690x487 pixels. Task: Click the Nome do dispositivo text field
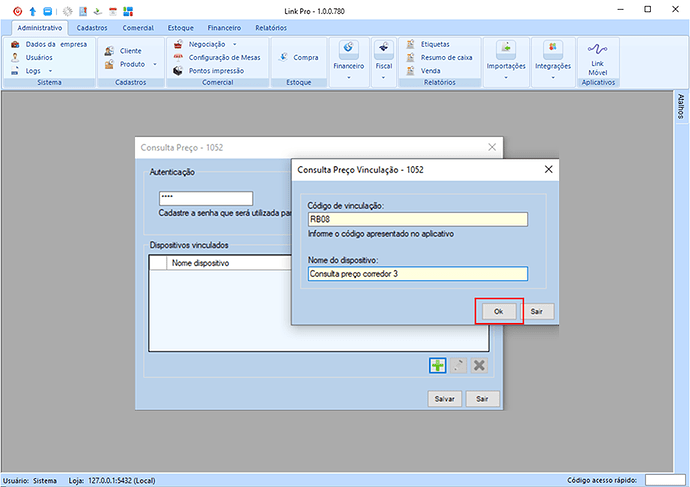click(x=417, y=273)
